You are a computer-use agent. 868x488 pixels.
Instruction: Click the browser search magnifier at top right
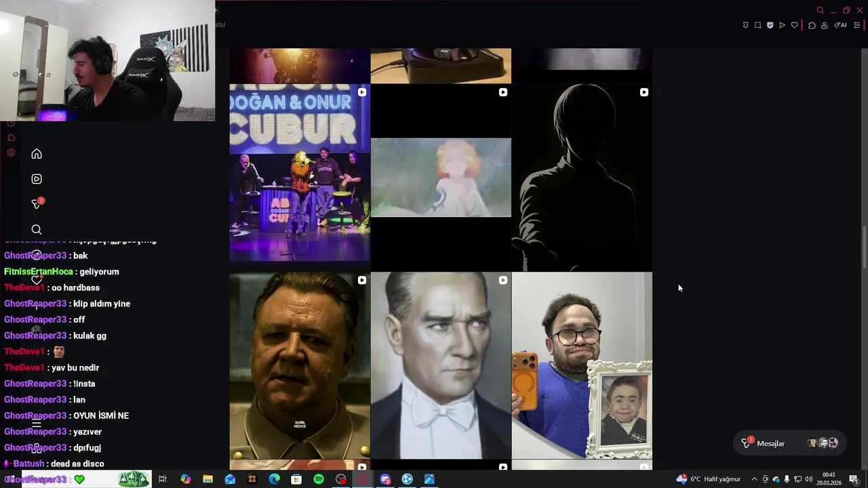point(820,10)
